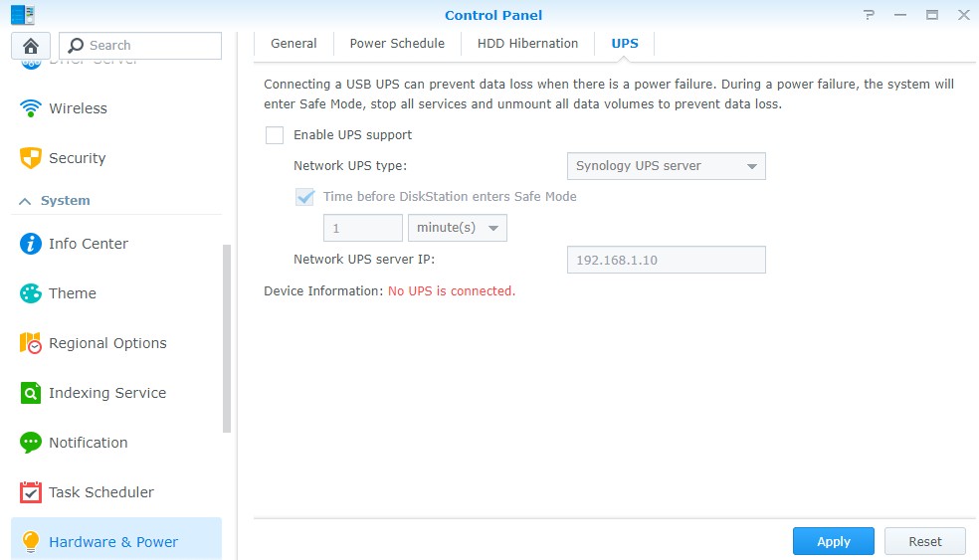The image size is (979, 560).
Task: Click the Regional Options map icon
Action: (x=31, y=343)
